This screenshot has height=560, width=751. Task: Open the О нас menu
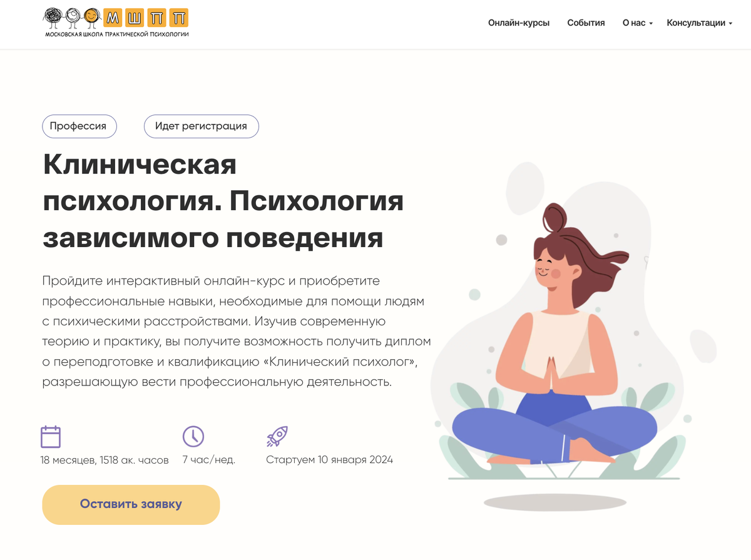(x=634, y=23)
